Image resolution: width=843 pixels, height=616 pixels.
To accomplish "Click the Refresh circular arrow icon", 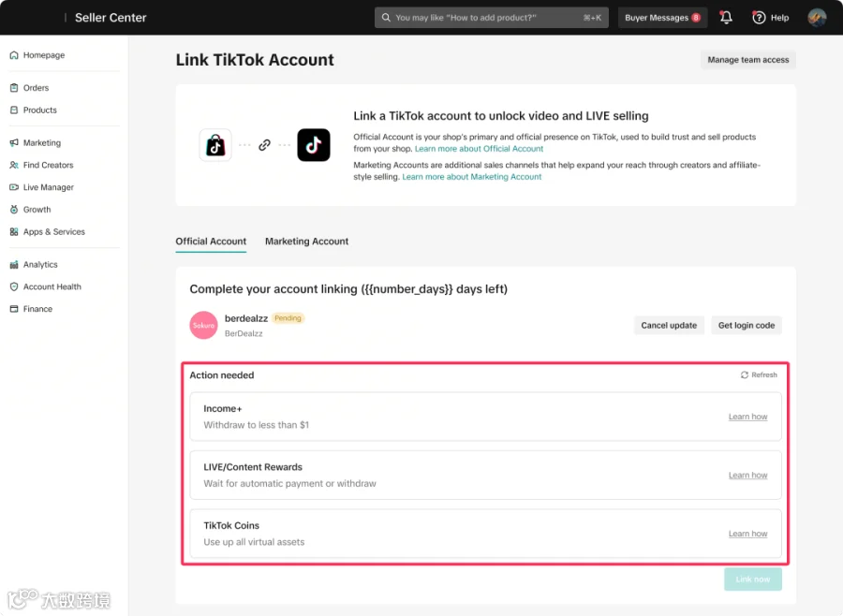I will click(745, 374).
